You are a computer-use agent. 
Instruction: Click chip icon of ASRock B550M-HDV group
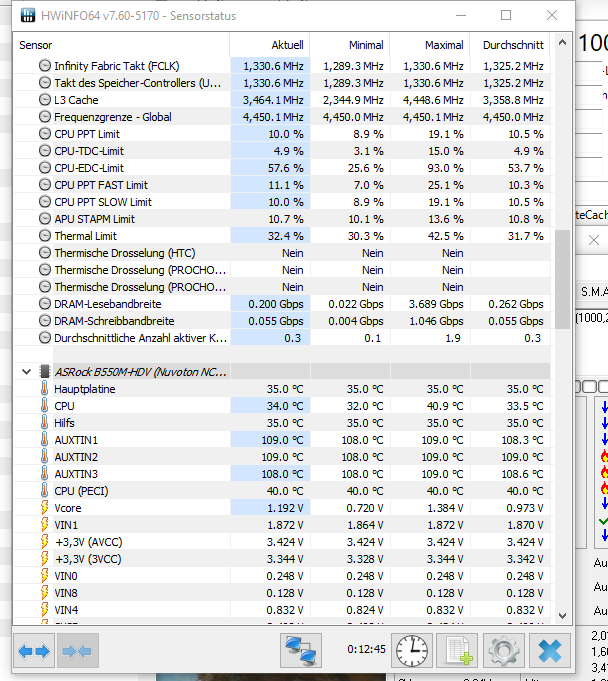tap(44, 372)
